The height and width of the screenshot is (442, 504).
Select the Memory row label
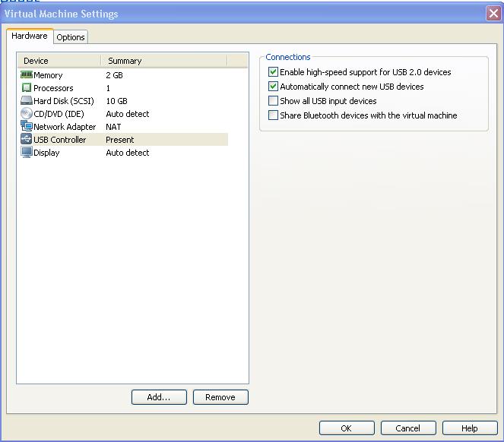(48, 75)
